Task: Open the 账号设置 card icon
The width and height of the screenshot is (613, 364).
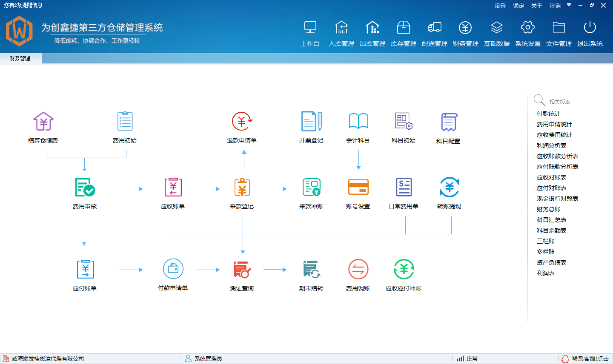Action: pos(358,187)
